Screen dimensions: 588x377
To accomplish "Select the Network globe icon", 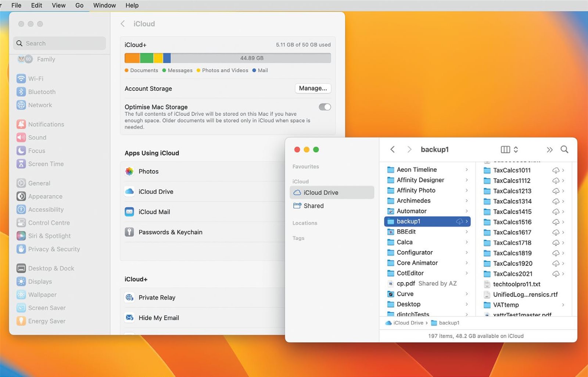I will pyautogui.click(x=21, y=105).
